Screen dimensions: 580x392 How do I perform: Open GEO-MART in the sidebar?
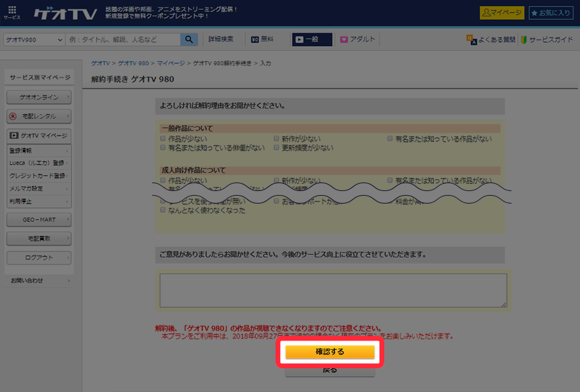click(x=39, y=219)
